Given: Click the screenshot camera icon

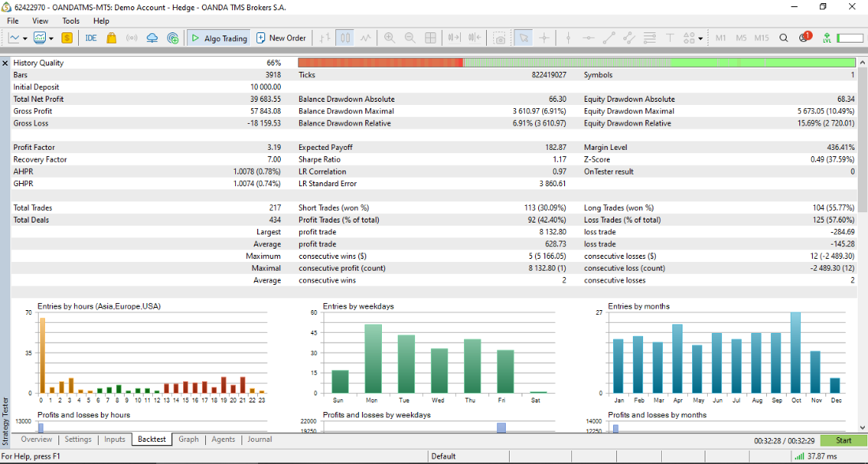Looking at the screenshot, I should (x=499, y=39).
